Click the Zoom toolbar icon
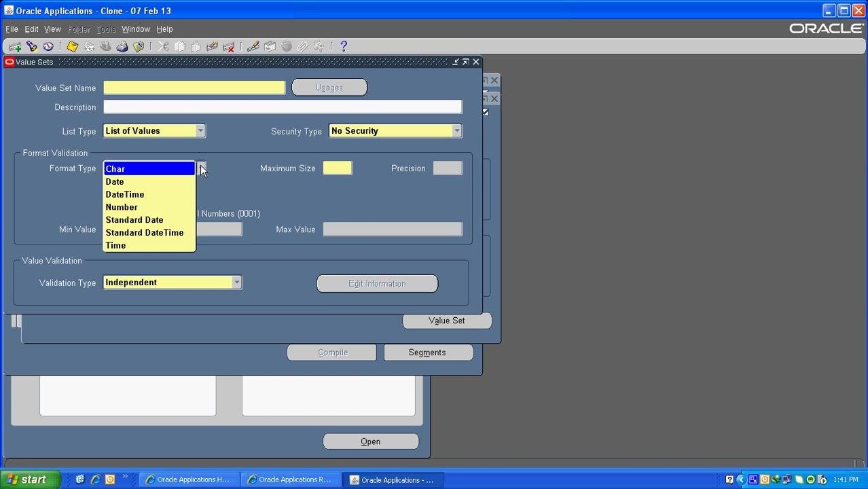This screenshot has width=868, height=489. coord(270,47)
